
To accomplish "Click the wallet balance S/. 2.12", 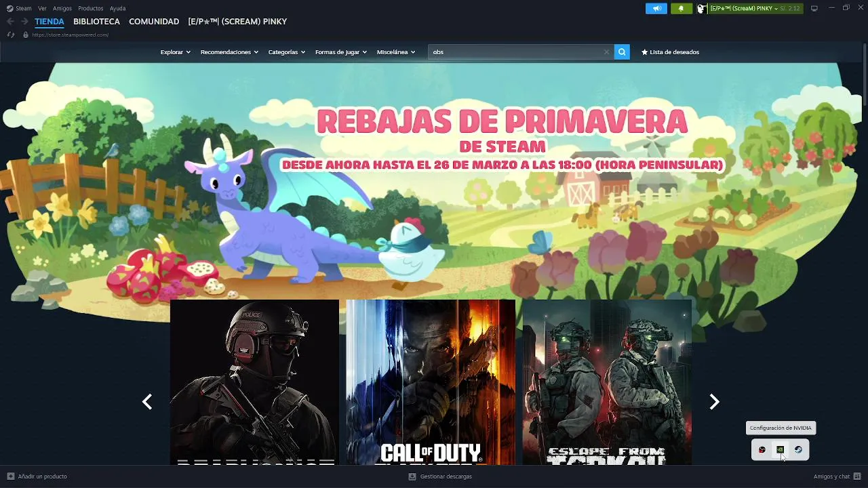I will click(791, 8).
